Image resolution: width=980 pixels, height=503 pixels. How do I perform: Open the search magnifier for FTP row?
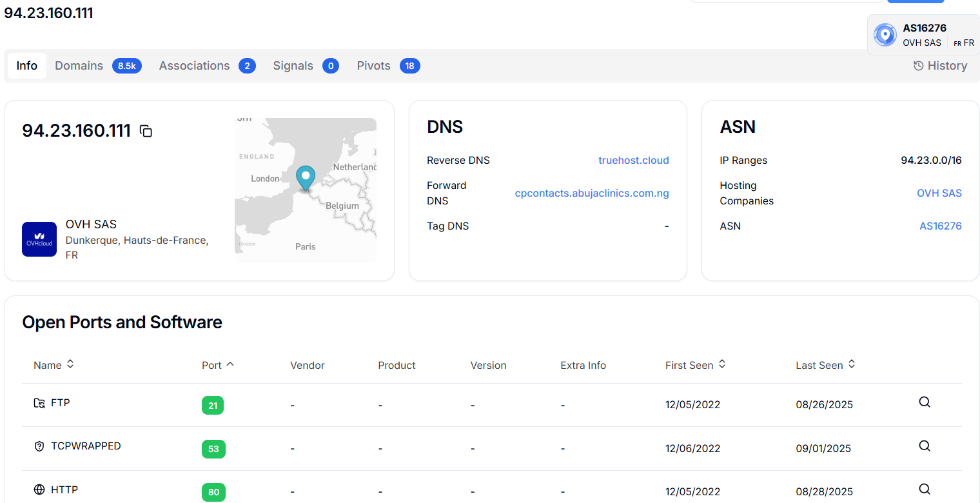(925, 402)
